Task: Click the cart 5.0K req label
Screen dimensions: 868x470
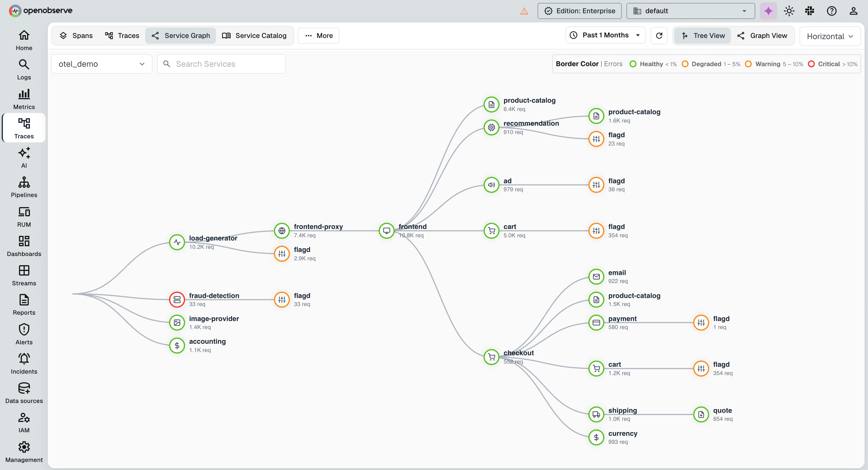Action: pyautogui.click(x=514, y=231)
